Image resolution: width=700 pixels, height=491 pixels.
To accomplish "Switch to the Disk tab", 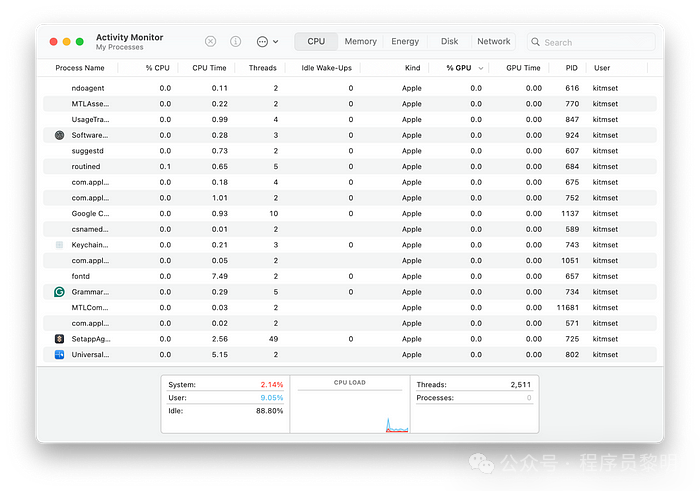I will (x=450, y=42).
